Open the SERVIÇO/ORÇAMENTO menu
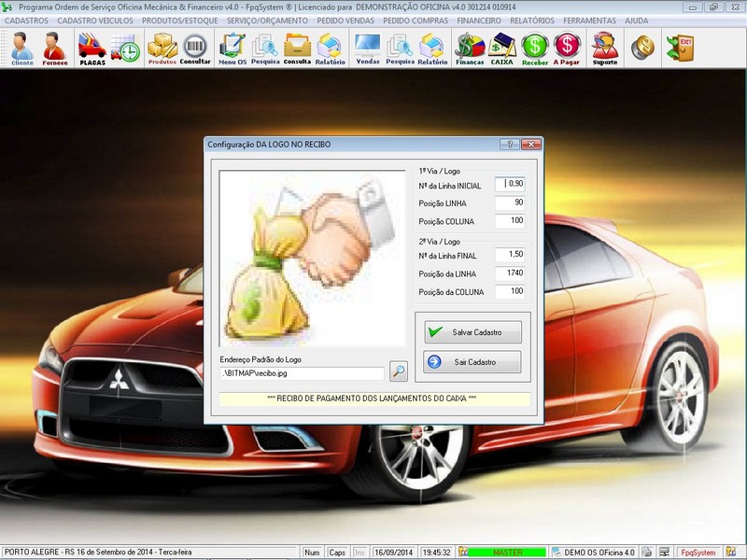This screenshot has width=747, height=560. tap(267, 21)
